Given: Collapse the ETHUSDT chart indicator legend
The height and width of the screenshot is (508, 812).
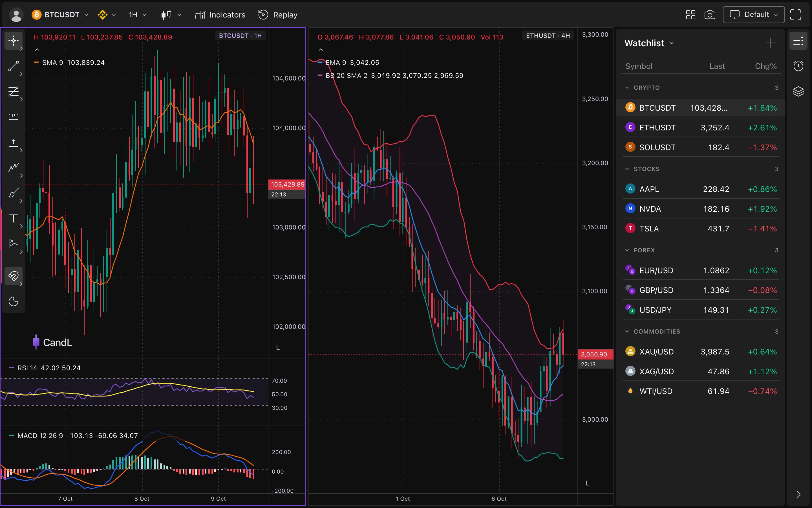Looking at the screenshot, I should [321, 50].
